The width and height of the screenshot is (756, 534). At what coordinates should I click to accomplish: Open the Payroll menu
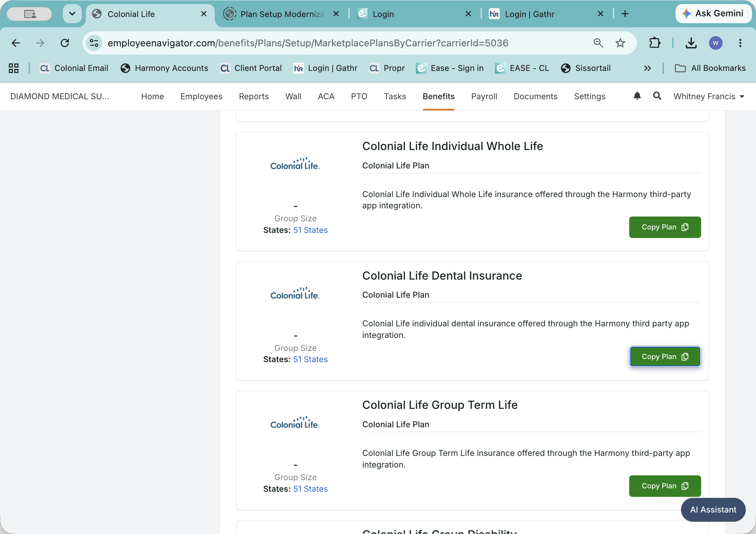click(484, 97)
